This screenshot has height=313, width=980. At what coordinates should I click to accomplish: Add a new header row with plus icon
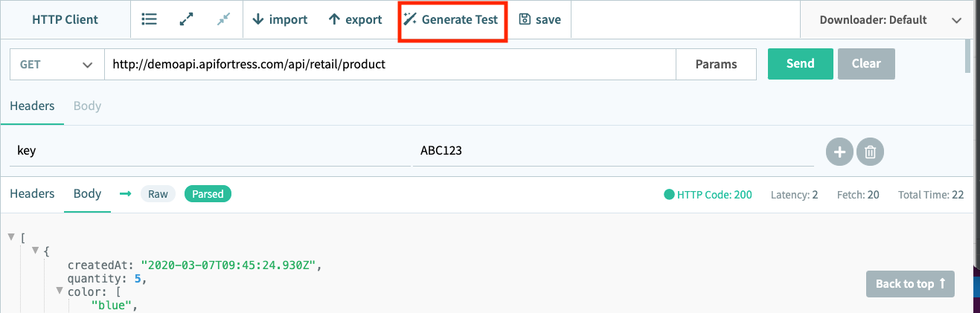click(839, 152)
